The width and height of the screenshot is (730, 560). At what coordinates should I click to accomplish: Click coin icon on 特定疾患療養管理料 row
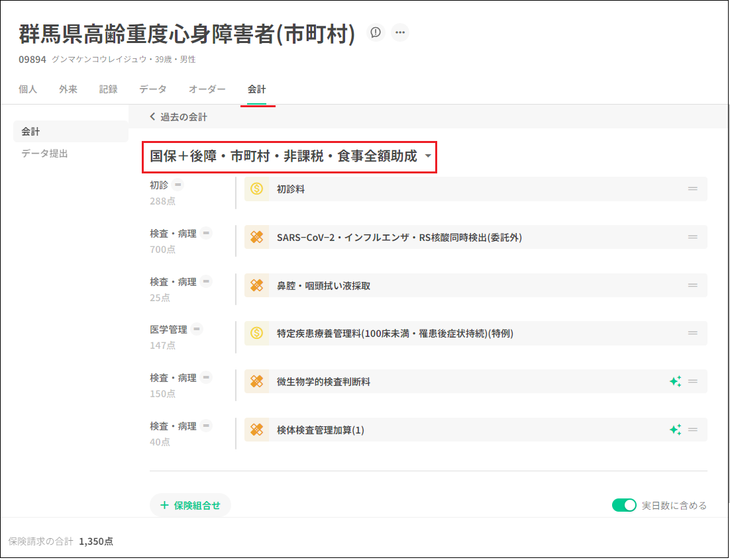(x=257, y=333)
